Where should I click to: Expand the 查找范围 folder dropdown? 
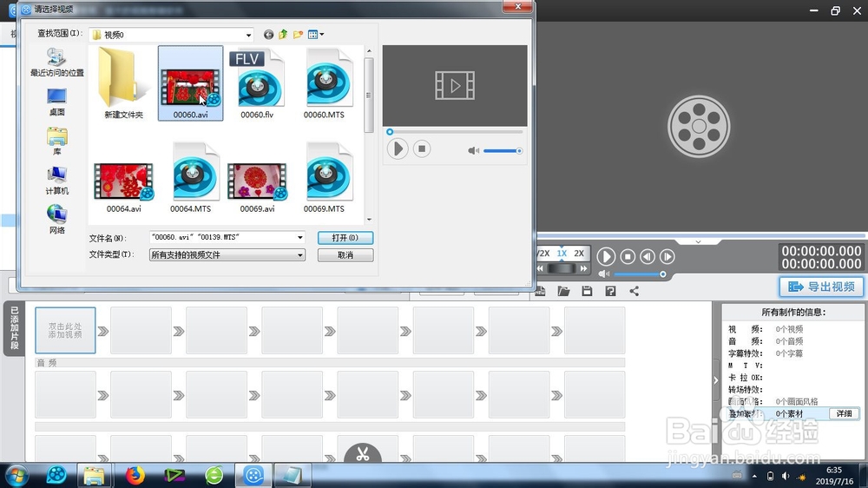pos(248,35)
